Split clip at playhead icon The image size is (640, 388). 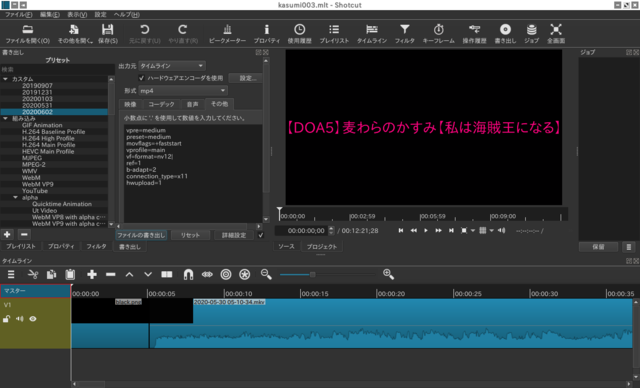[x=167, y=275]
